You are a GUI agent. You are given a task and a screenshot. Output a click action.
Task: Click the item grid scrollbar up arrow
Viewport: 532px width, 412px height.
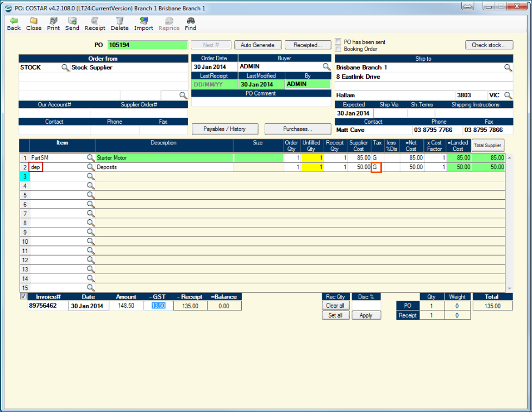click(x=509, y=158)
